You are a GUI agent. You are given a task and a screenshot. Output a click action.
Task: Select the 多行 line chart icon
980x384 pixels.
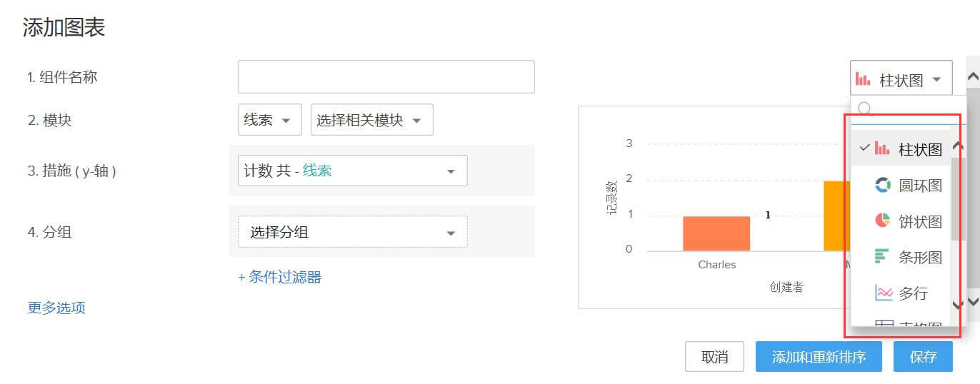(884, 293)
